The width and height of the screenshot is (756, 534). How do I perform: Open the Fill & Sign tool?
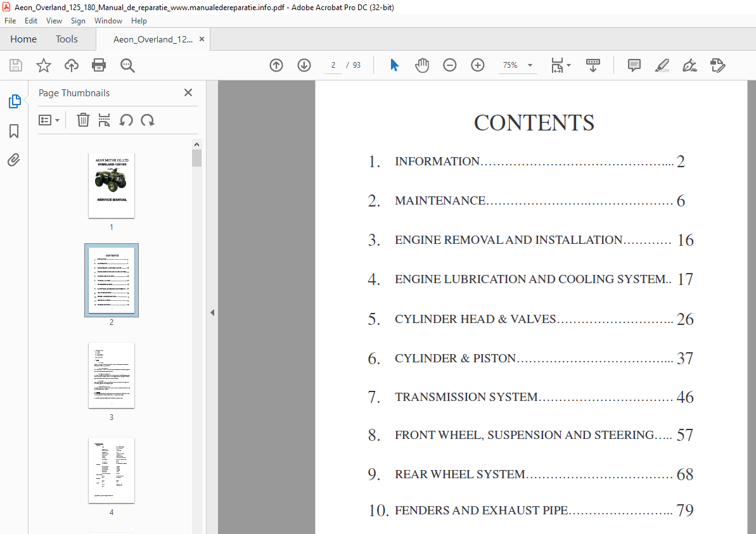click(690, 65)
